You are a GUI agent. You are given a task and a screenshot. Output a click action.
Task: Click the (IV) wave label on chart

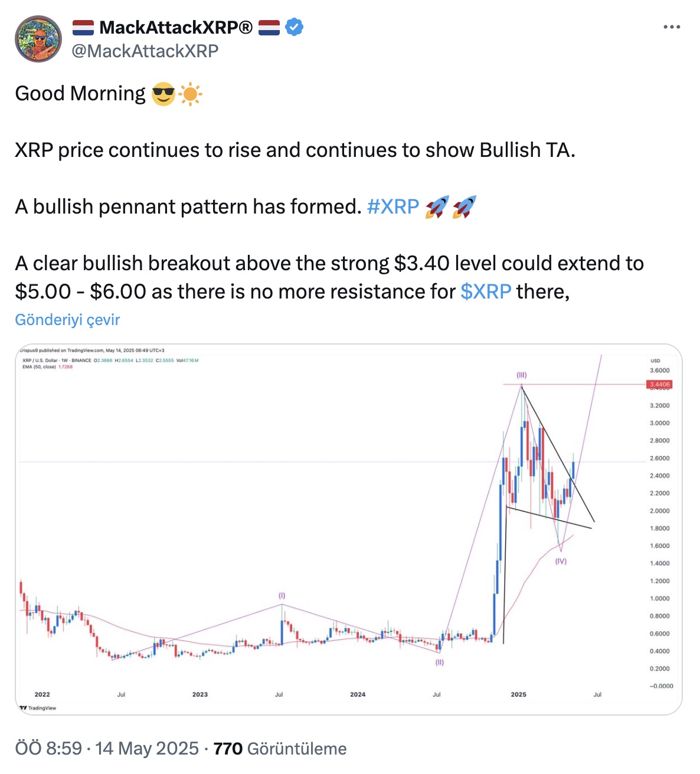(561, 561)
